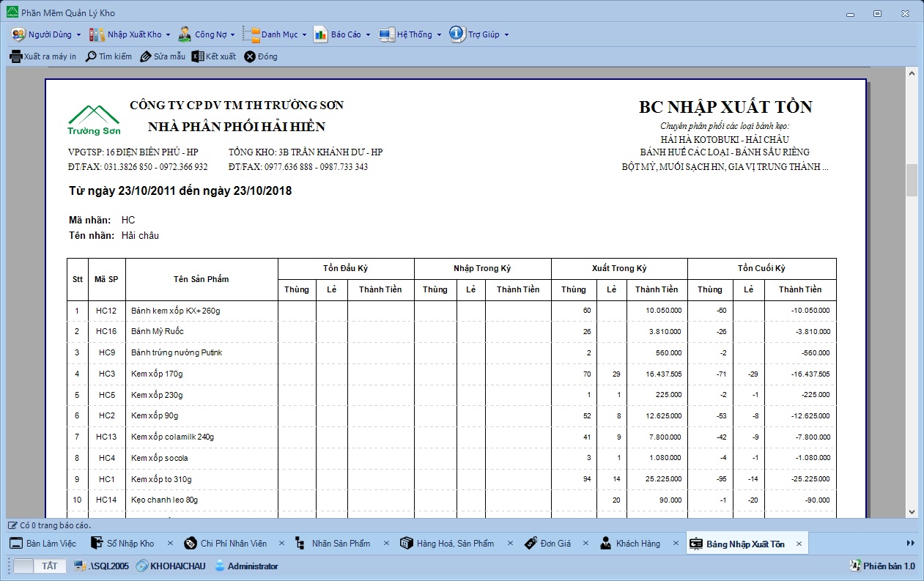Click the Người Dùng users icon
This screenshot has width=924, height=581.
tap(18, 34)
